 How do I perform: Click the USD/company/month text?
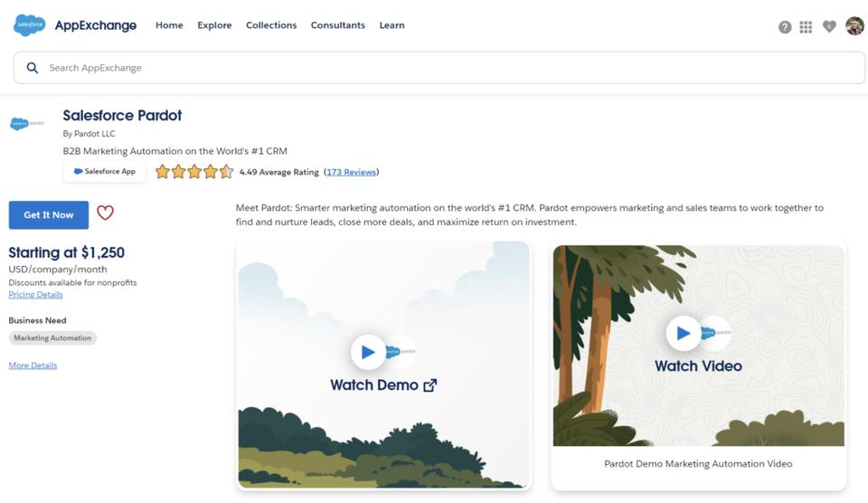(58, 270)
